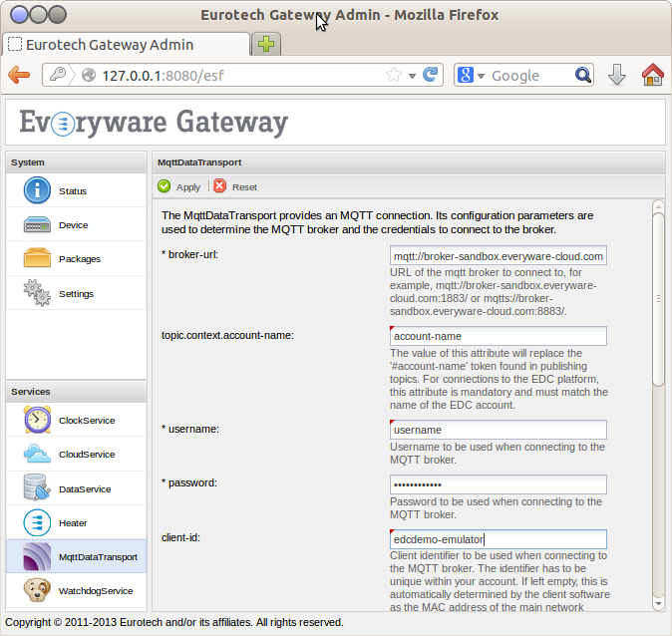Image resolution: width=672 pixels, height=636 pixels.
Task: Click the broker-url input field
Action: click(x=498, y=255)
